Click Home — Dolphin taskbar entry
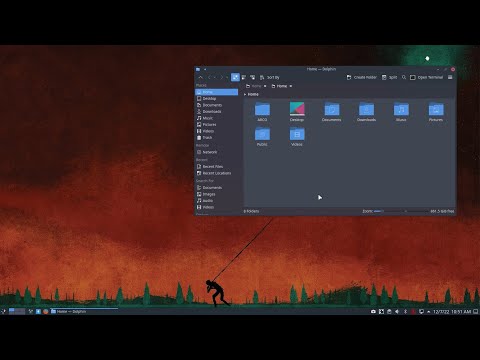 pyautogui.click(x=83, y=311)
